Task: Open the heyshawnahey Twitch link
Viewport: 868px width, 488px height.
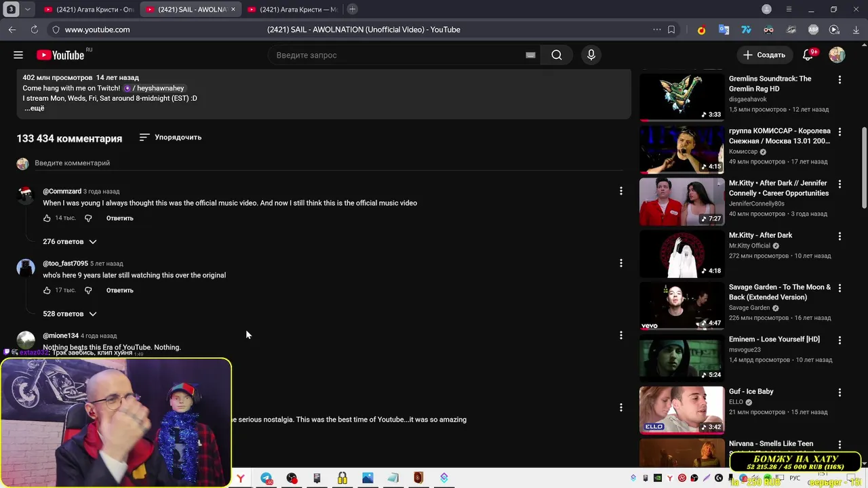Action: tap(154, 88)
